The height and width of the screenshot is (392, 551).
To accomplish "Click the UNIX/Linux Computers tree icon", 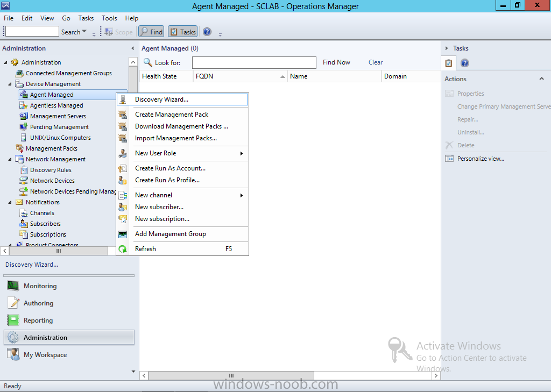I will [24, 138].
